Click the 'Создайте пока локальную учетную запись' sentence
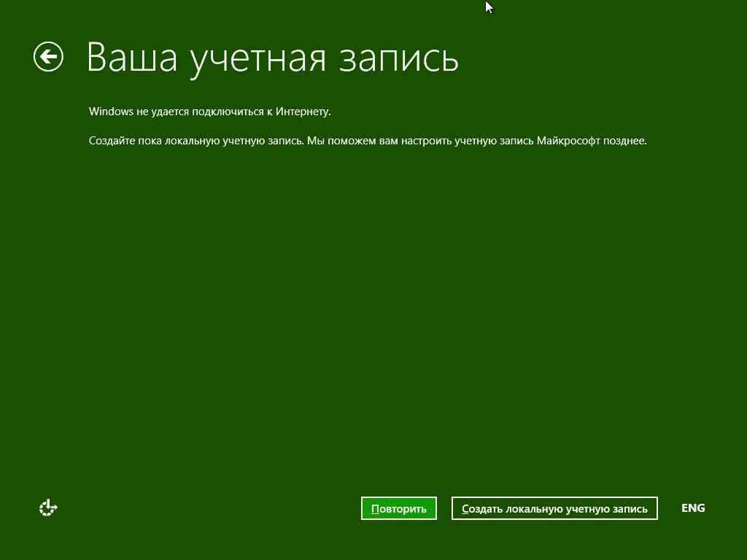The height and width of the screenshot is (560, 747). pyautogui.click(x=196, y=141)
